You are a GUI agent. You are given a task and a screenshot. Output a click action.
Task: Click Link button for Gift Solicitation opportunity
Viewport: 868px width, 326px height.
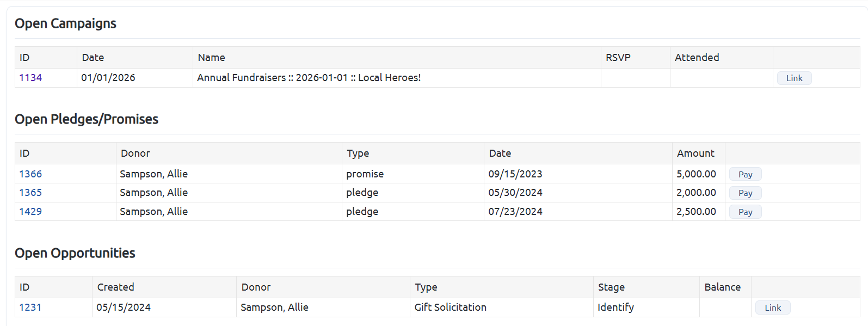point(773,308)
